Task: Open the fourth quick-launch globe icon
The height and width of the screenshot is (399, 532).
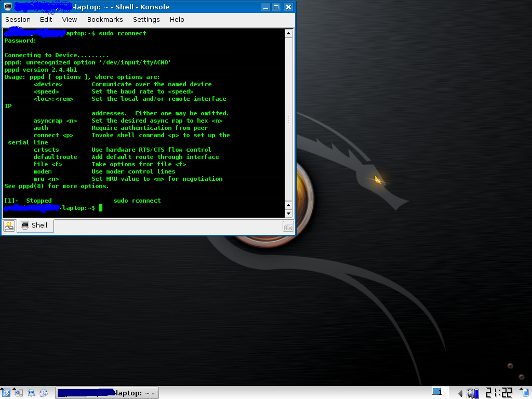Action: pos(44,393)
